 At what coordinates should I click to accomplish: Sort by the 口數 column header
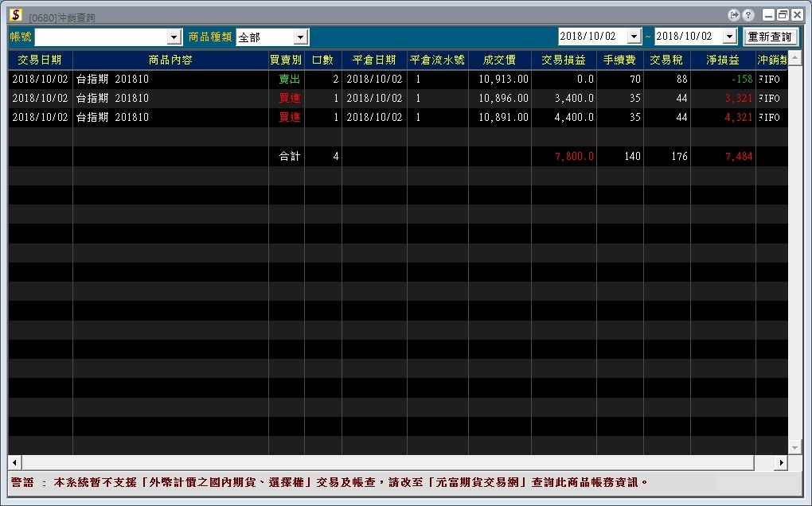tap(322, 60)
